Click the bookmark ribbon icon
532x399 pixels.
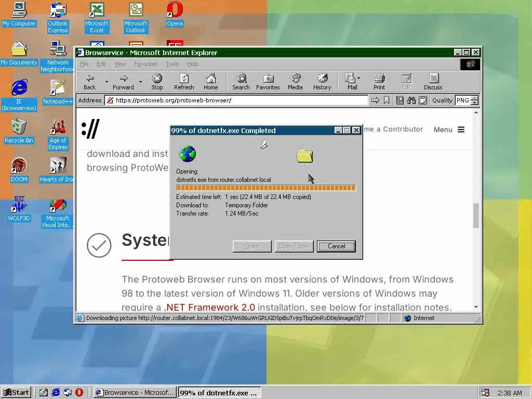click(387, 100)
